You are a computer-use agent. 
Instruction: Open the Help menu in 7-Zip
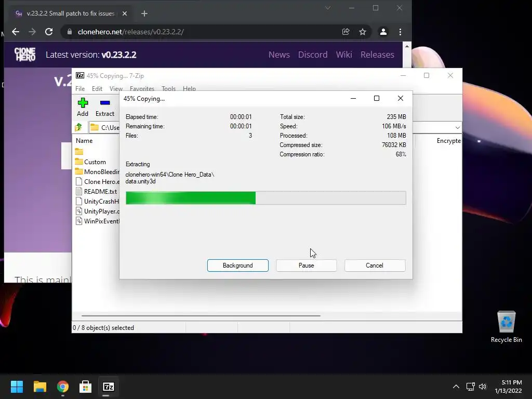point(189,88)
